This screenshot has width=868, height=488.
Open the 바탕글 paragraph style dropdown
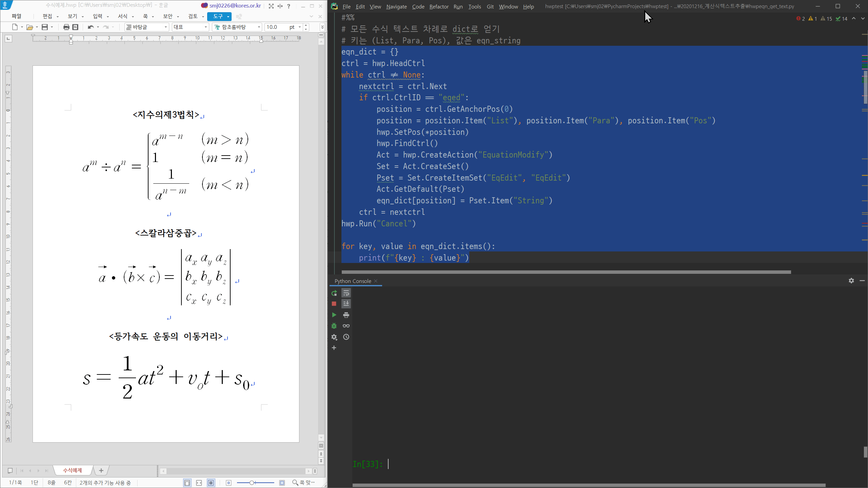pos(165,27)
